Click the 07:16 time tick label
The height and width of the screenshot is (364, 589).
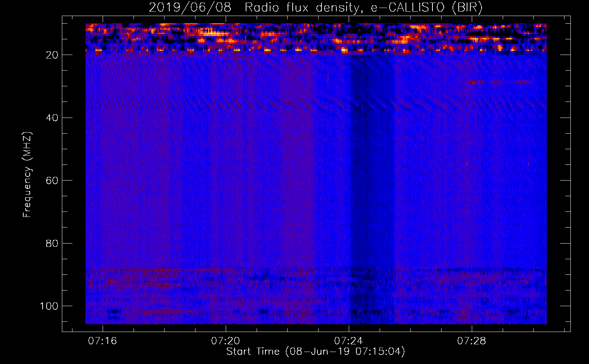click(x=103, y=341)
